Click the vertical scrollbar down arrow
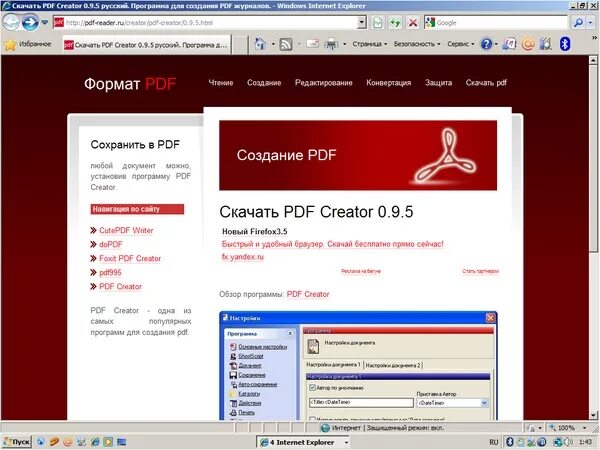Image resolution: width=600 pixels, height=450 pixels. [x=593, y=415]
